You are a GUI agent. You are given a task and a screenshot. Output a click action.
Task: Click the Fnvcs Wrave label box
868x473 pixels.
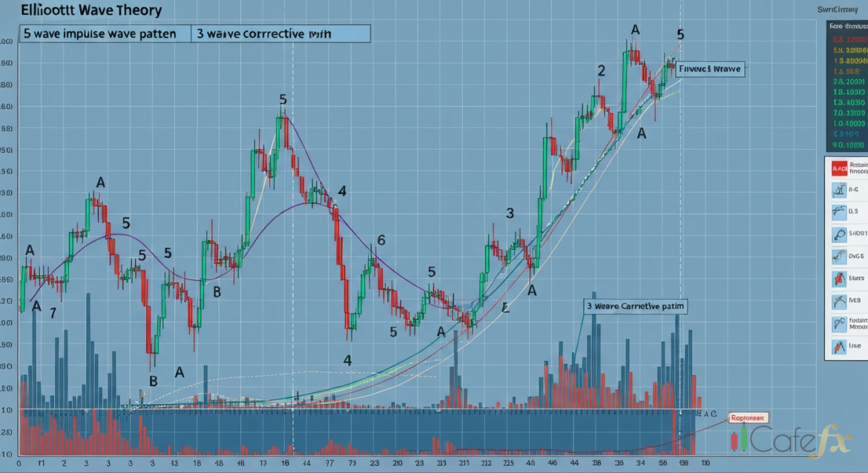point(710,69)
